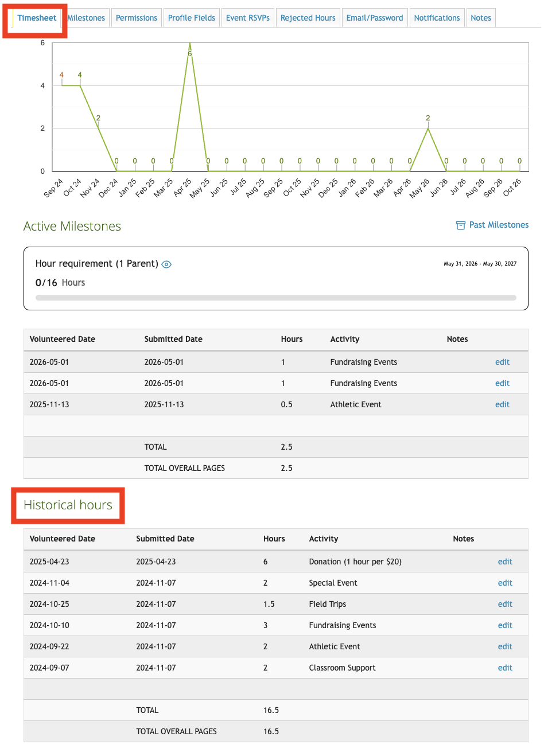Click the Historical TOTAL value 16.5
This screenshot has width=544, height=756.
(x=271, y=710)
